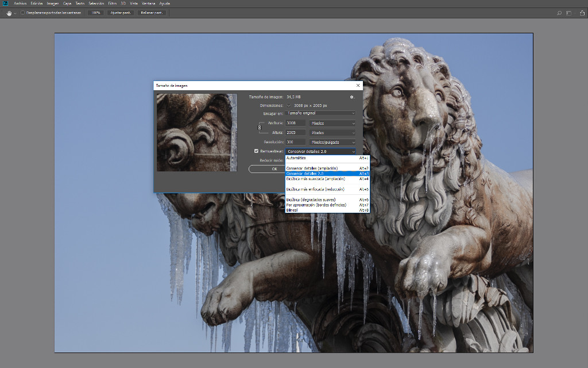
Task: Click the Photoshop logo in the menu bar
Action: click(5, 3)
